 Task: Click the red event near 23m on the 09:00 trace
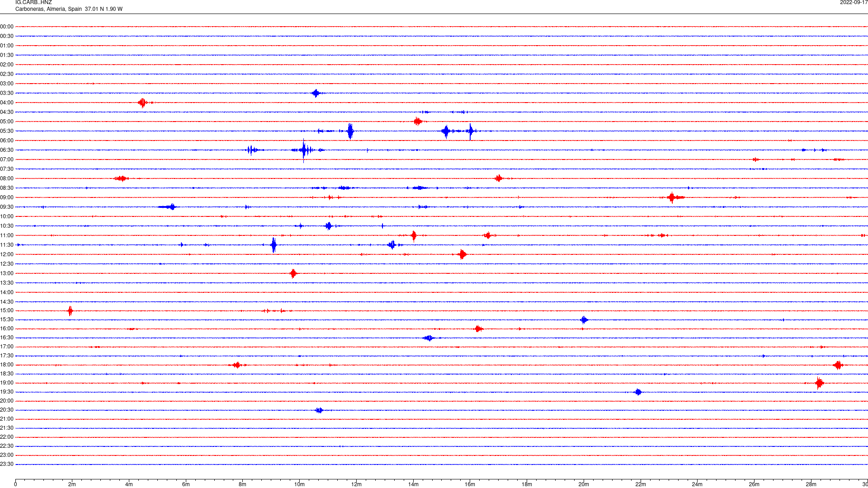point(672,197)
